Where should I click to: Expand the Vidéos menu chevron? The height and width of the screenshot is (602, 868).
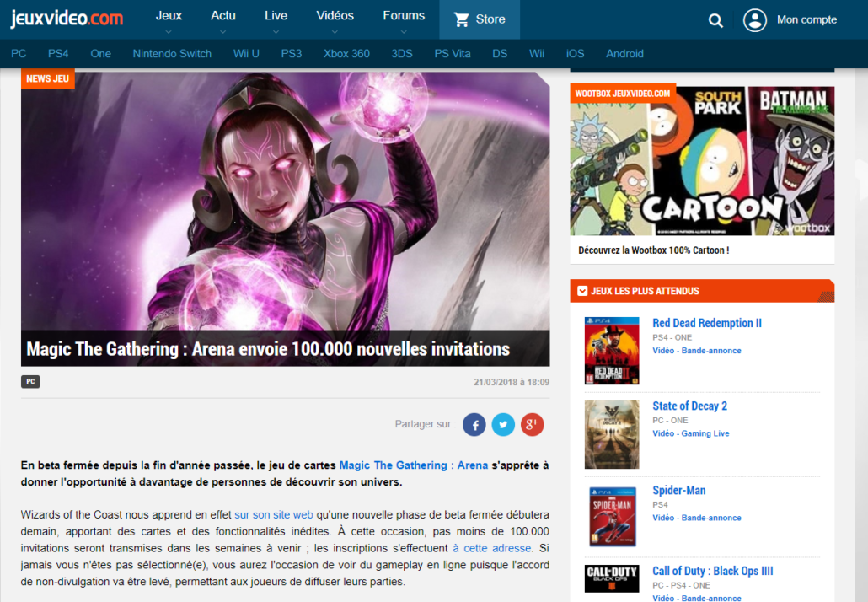coord(335,31)
